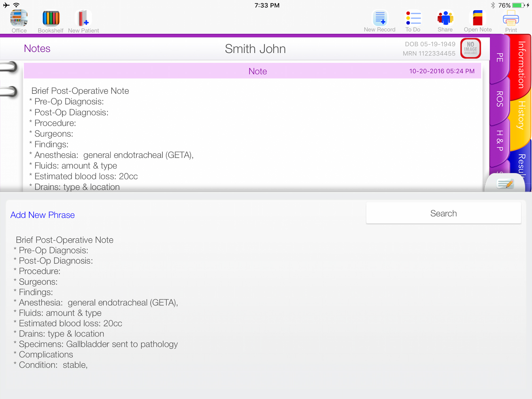Select phrase line 'Complications'
532x399 pixels.
46,355
